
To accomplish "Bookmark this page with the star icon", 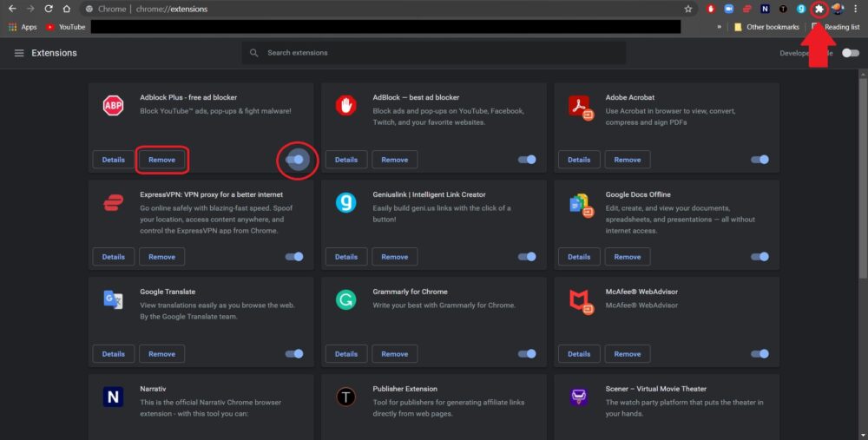I will click(x=688, y=9).
